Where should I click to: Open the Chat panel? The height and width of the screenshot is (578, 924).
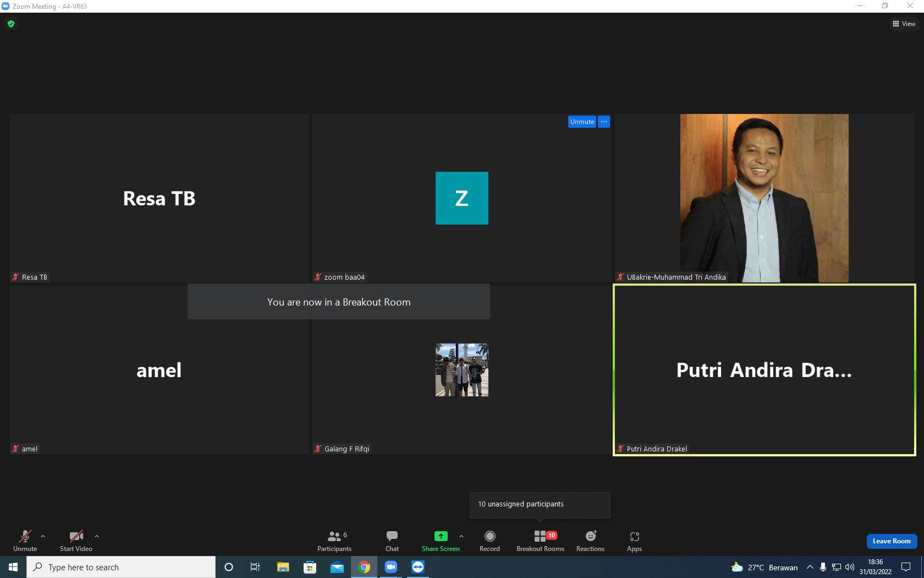(x=392, y=541)
